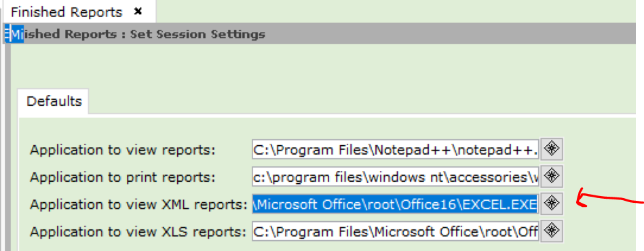Screen dimensions: 644x251
Task: Close the Finished Reports tab with the x
Action: 138,12
